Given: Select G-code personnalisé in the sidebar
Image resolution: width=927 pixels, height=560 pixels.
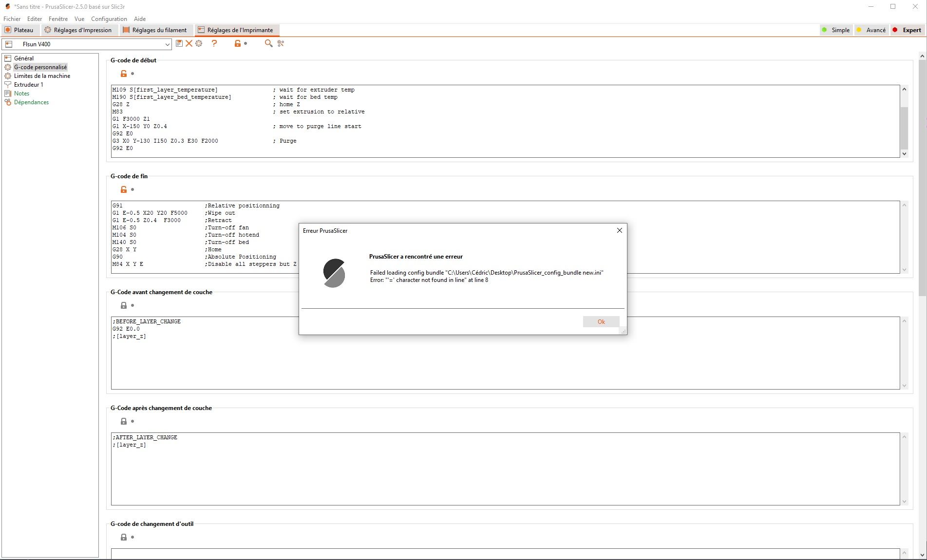Looking at the screenshot, I should pos(40,67).
